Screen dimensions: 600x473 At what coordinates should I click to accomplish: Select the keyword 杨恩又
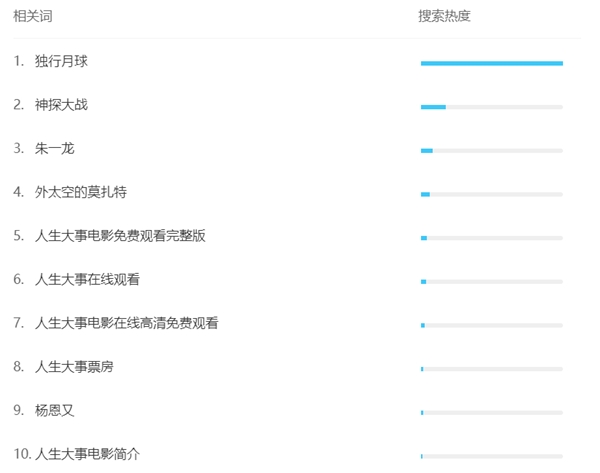tap(55, 410)
